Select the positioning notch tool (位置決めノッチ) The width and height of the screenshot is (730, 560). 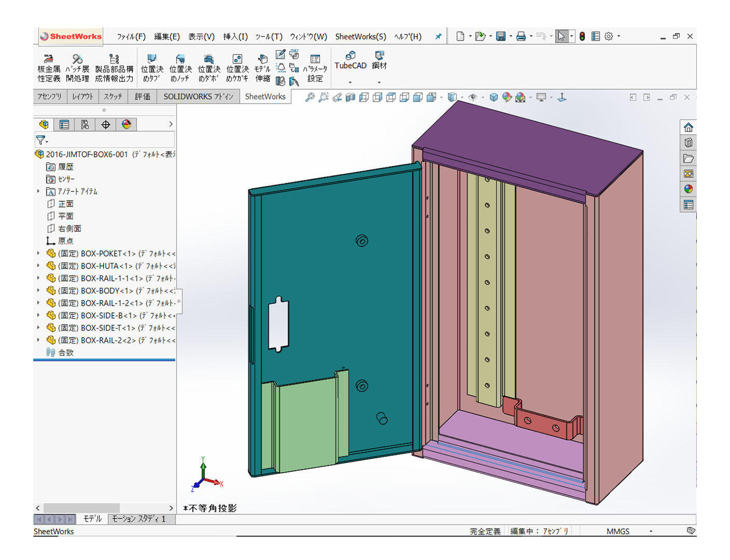tap(180, 68)
